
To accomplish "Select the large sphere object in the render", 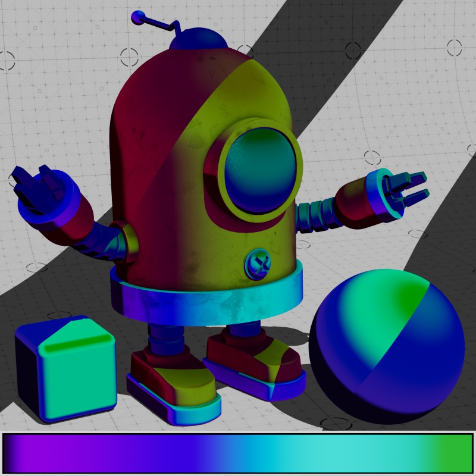I will tap(387, 347).
